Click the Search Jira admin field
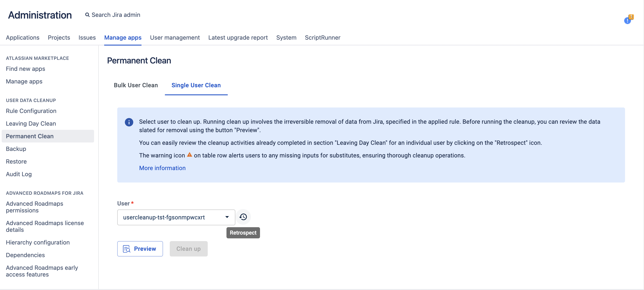The width and height of the screenshot is (644, 290). (x=116, y=15)
